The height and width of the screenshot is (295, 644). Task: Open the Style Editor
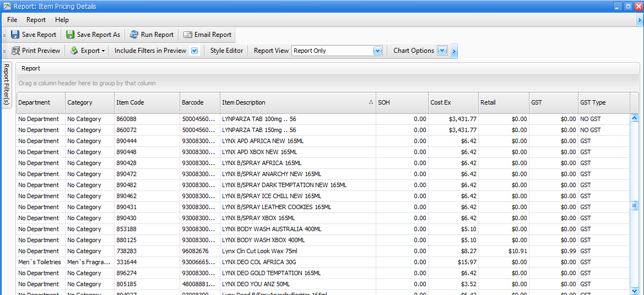coord(226,51)
